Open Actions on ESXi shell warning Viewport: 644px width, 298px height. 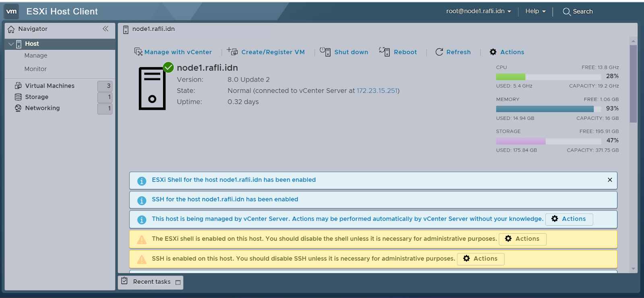(522, 239)
